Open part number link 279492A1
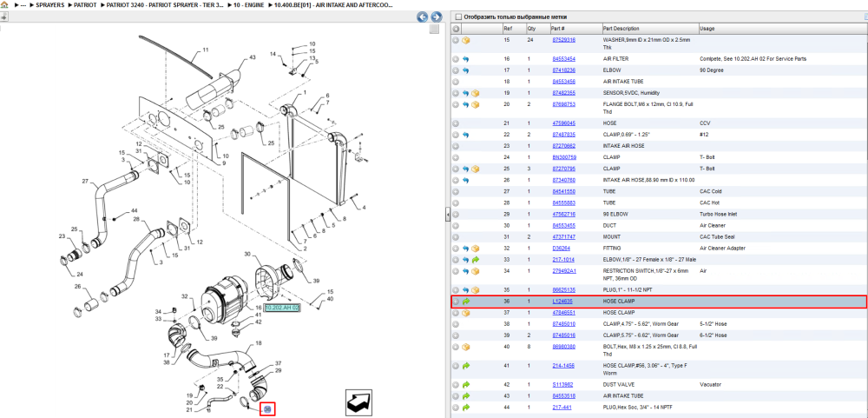Screen dimensions: 868x418 click(564, 271)
